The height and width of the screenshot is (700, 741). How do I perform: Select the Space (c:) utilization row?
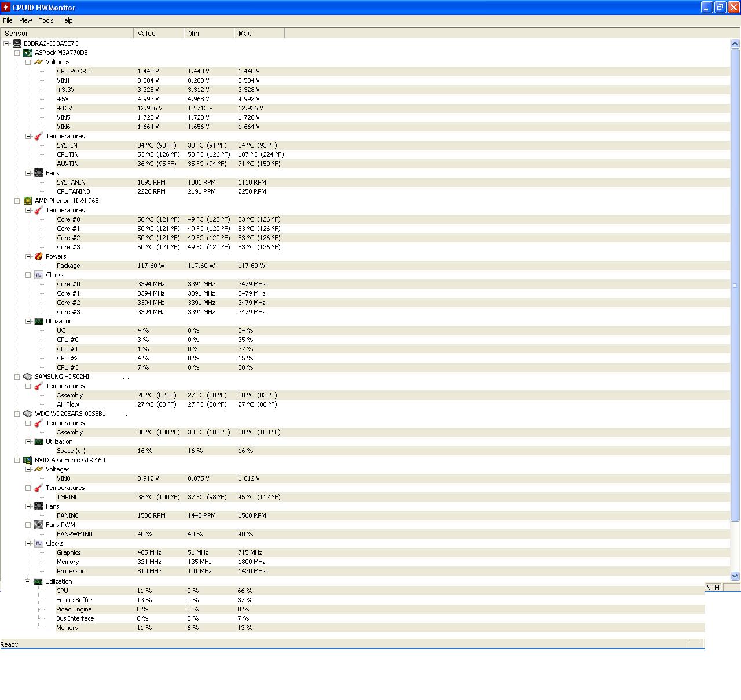[x=393, y=451]
